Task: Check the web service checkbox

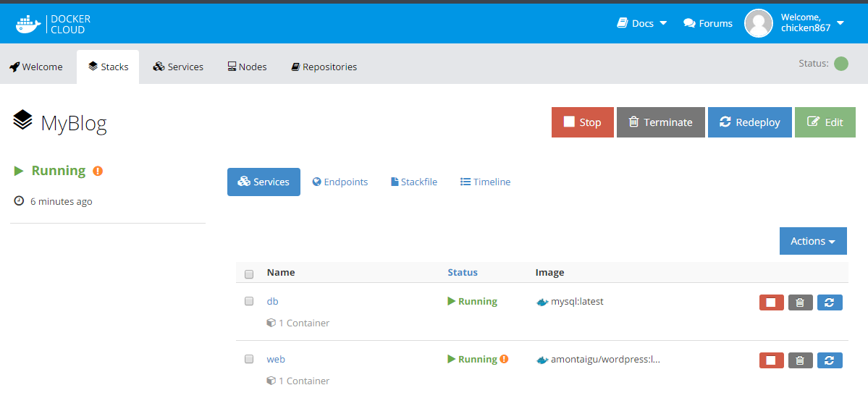Action: pos(249,359)
